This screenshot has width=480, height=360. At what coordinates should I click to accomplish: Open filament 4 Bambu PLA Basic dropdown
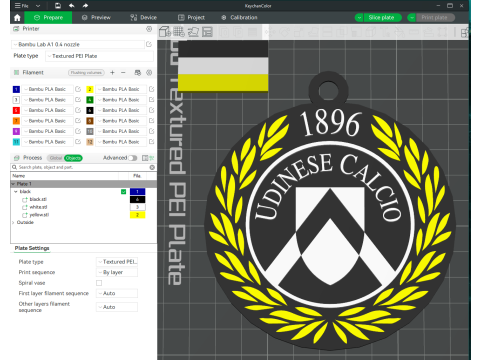121,100
